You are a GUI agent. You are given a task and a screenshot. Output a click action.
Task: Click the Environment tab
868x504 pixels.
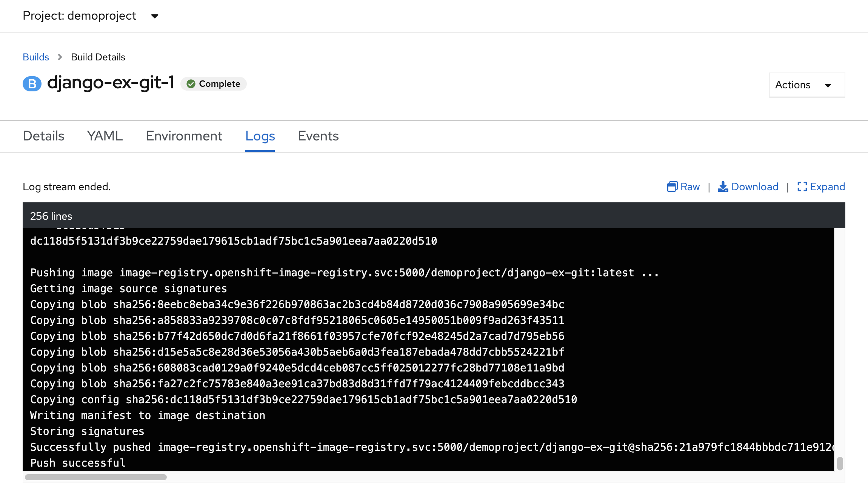[183, 136]
